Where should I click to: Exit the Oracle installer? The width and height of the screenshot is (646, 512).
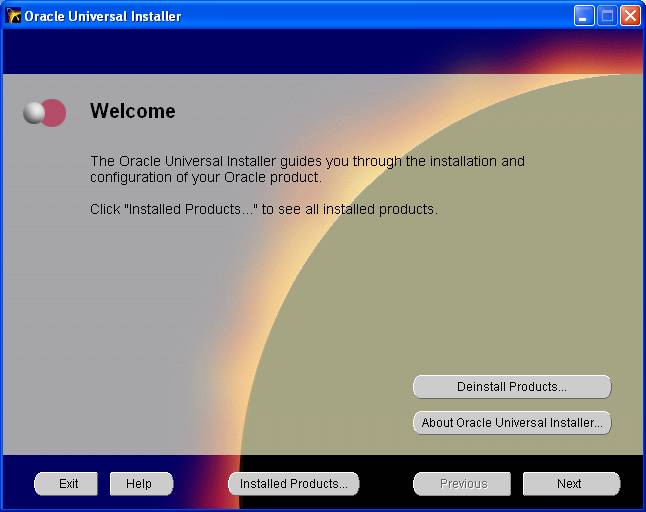pos(66,484)
